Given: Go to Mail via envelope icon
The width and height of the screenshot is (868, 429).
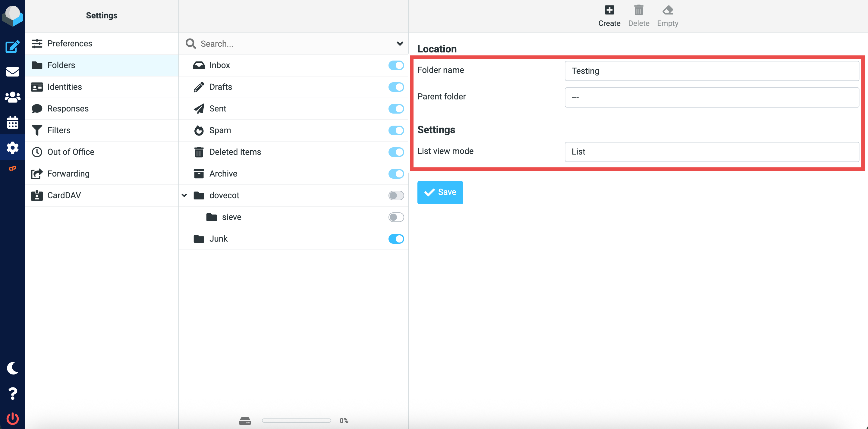Looking at the screenshot, I should coord(12,72).
